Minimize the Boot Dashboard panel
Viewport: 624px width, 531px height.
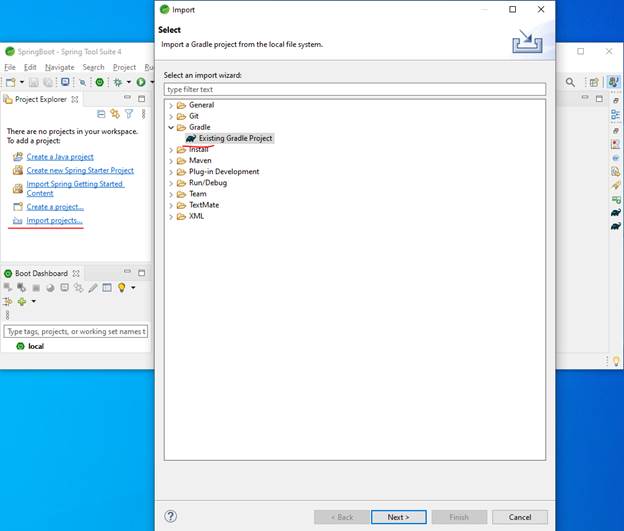127,271
